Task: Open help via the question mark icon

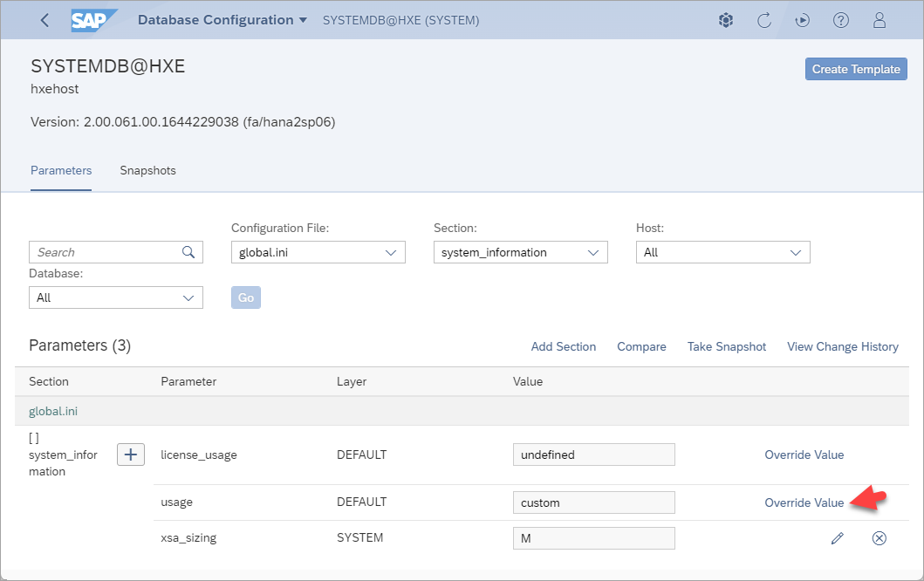Action: [841, 21]
